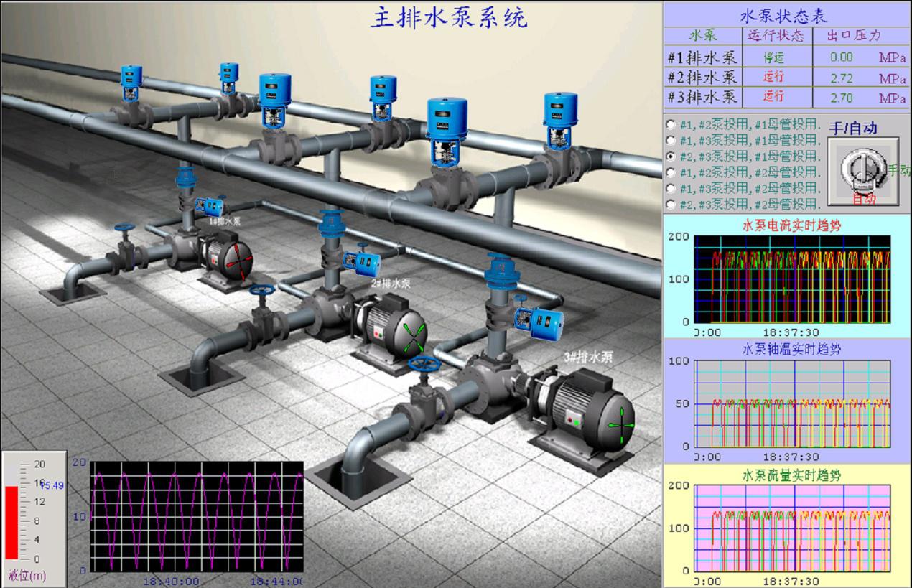Click the '水泵' column header
The image size is (912, 588).
click(x=702, y=35)
